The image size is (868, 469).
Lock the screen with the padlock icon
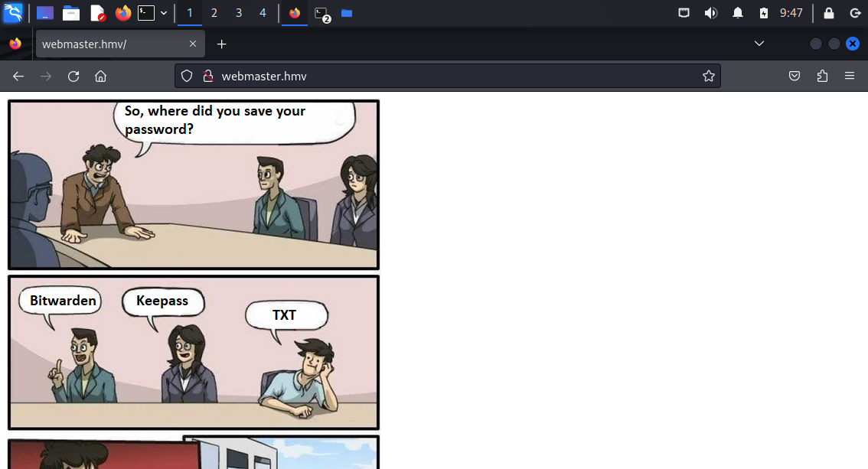coord(829,13)
